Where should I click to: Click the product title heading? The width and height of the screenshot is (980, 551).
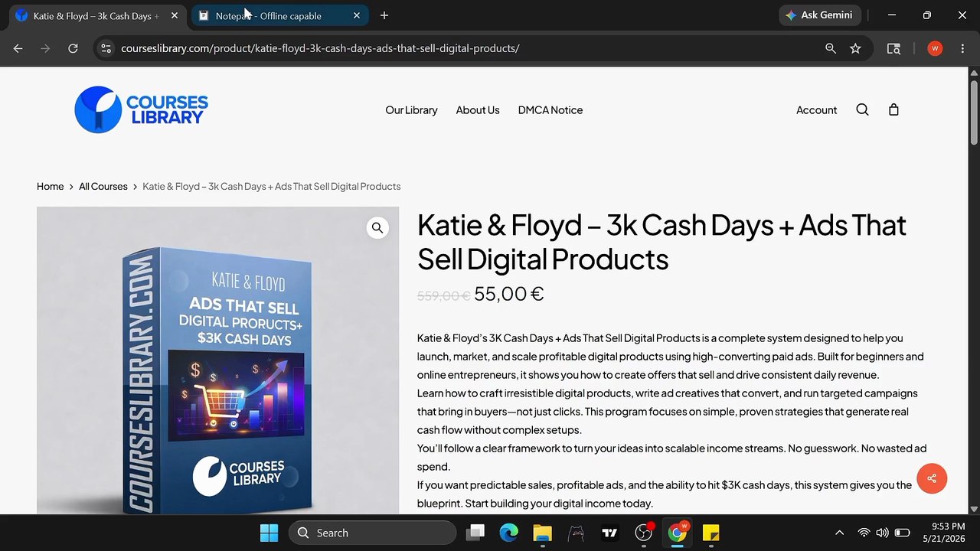point(661,242)
